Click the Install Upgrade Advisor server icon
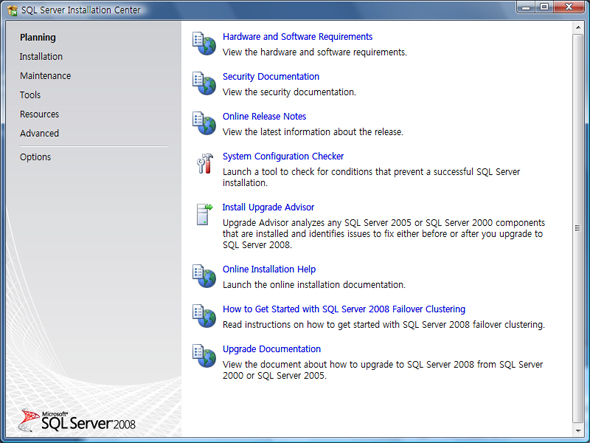The image size is (590, 443). pos(205,214)
